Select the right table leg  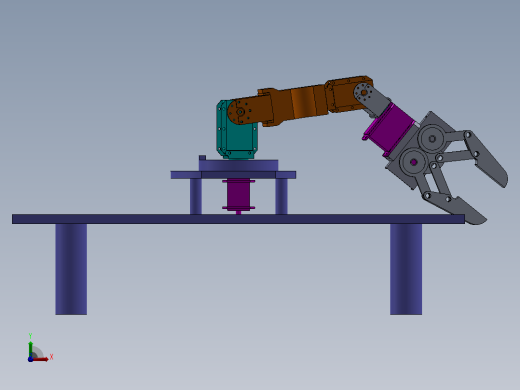coord(406,269)
